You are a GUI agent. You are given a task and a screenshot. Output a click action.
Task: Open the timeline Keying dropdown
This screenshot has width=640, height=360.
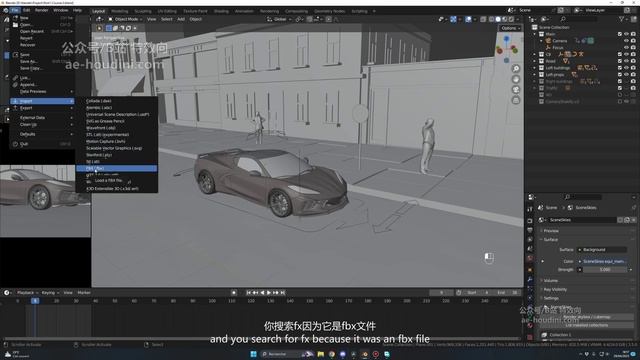pos(50,293)
